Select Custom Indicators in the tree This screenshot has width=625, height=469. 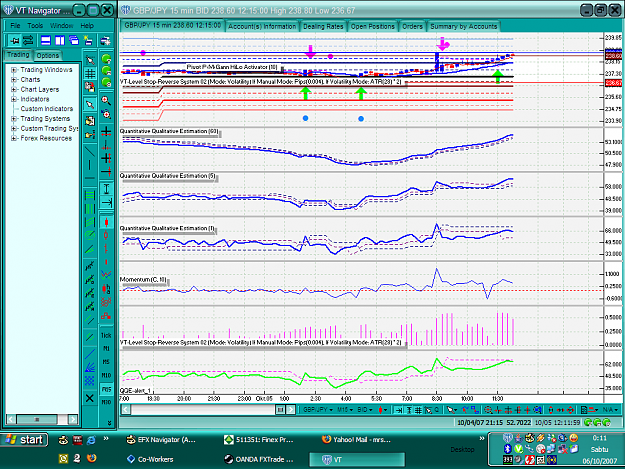[x=47, y=109]
